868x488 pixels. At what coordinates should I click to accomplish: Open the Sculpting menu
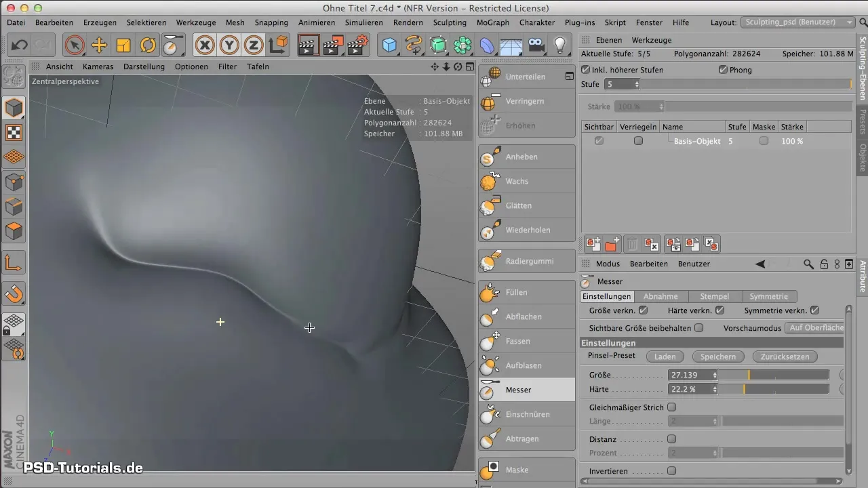[x=450, y=22]
